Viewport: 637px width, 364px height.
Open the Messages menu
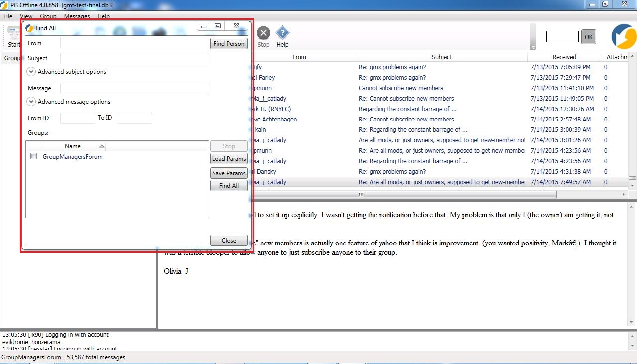pyautogui.click(x=77, y=16)
